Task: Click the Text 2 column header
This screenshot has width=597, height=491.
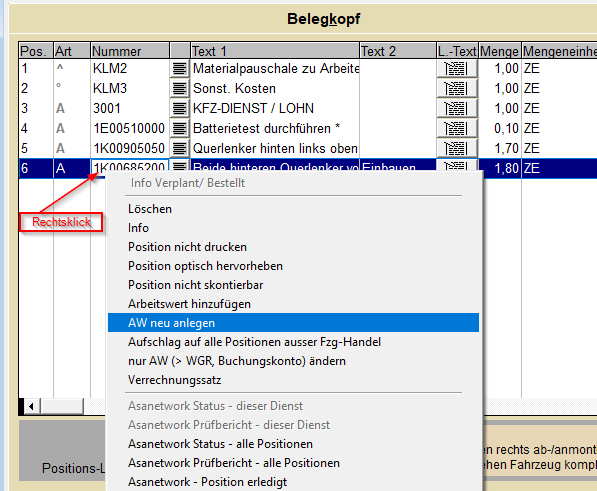Action: [x=397, y=51]
